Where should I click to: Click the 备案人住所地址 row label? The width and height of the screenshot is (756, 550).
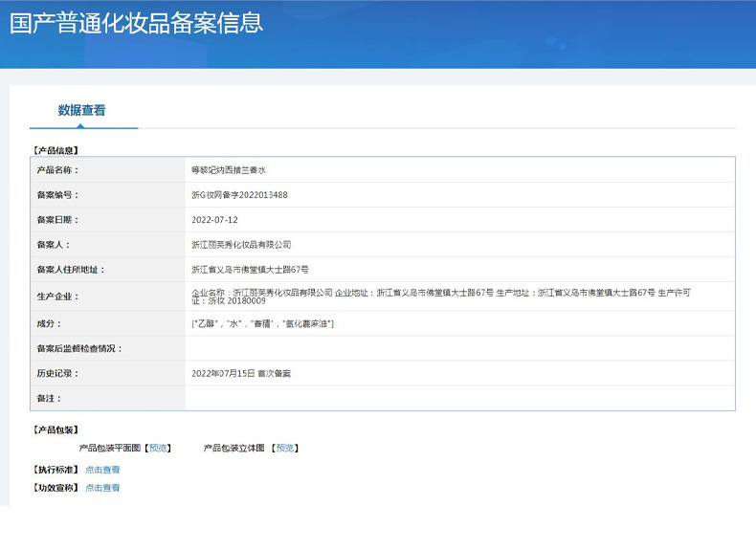(x=71, y=270)
